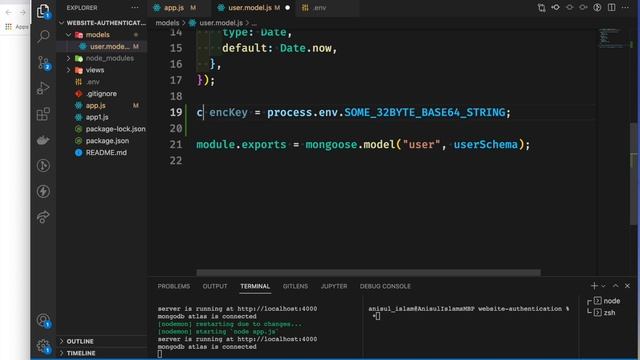Open Explorer more actions ellipsis
Image resolution: width=640 pixels, height=360 pixels.
click(135, 8)
